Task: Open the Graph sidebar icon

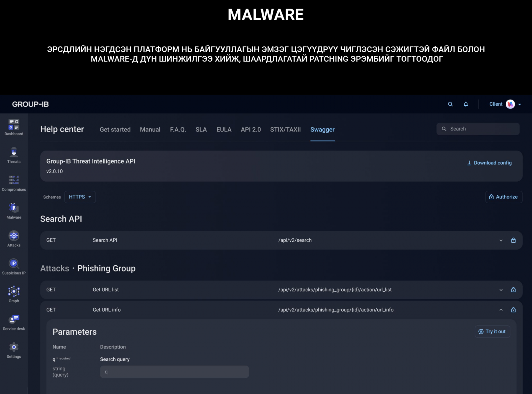Action: click(14, 291)
